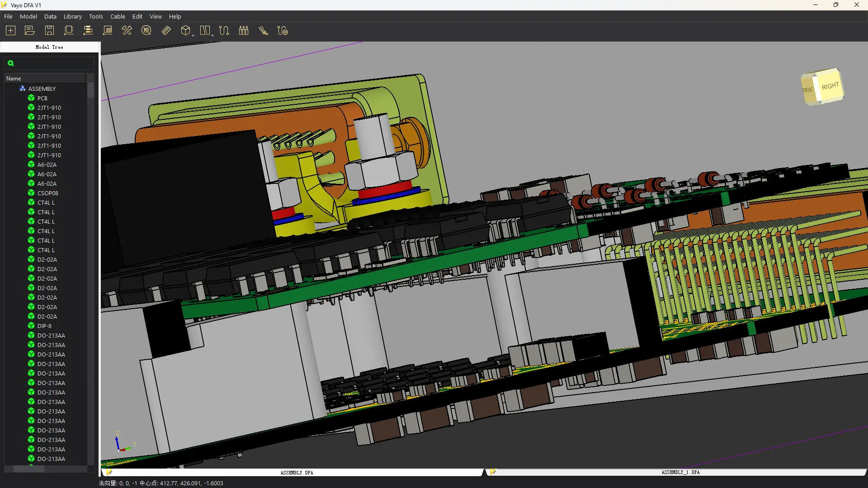The image size is (868, 488).
Task: Open the Library menu
Action: 72,16
